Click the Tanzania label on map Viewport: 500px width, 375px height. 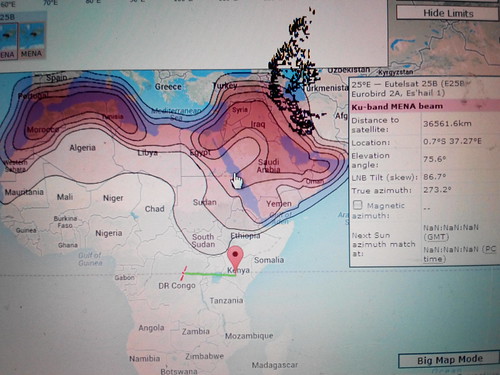pos(226,300)
